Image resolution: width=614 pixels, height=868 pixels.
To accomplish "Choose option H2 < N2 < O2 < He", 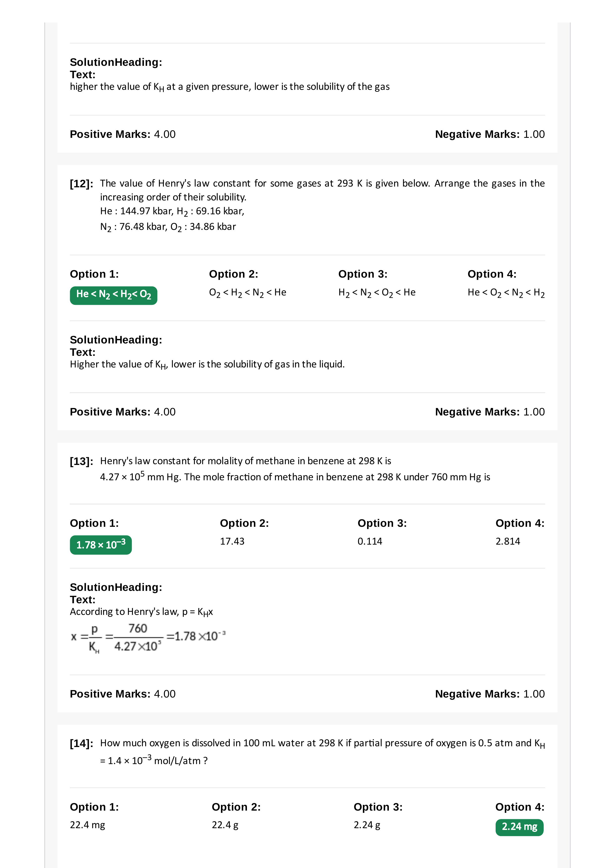I will click(x=377, y=293).
